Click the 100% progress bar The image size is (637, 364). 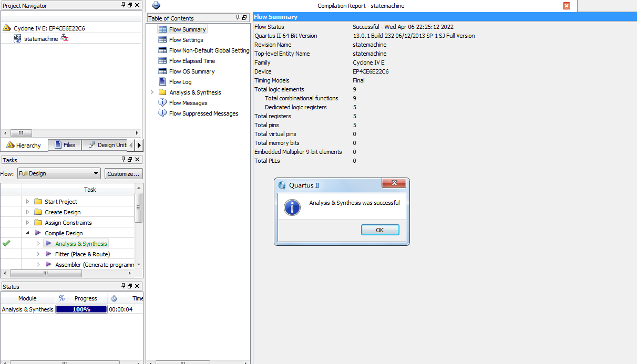click(81, 309)
